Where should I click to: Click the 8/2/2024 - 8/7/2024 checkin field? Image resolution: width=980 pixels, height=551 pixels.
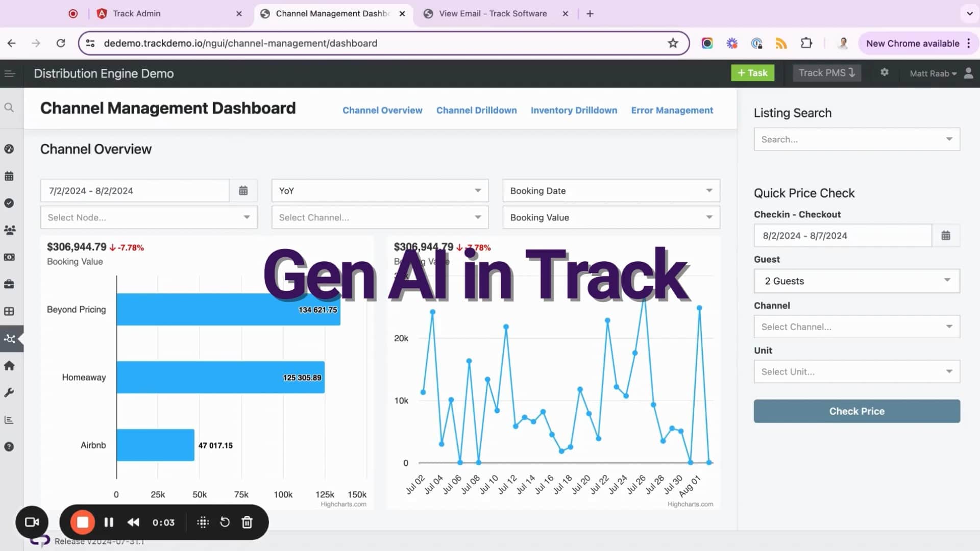click(x=843, y=235)
